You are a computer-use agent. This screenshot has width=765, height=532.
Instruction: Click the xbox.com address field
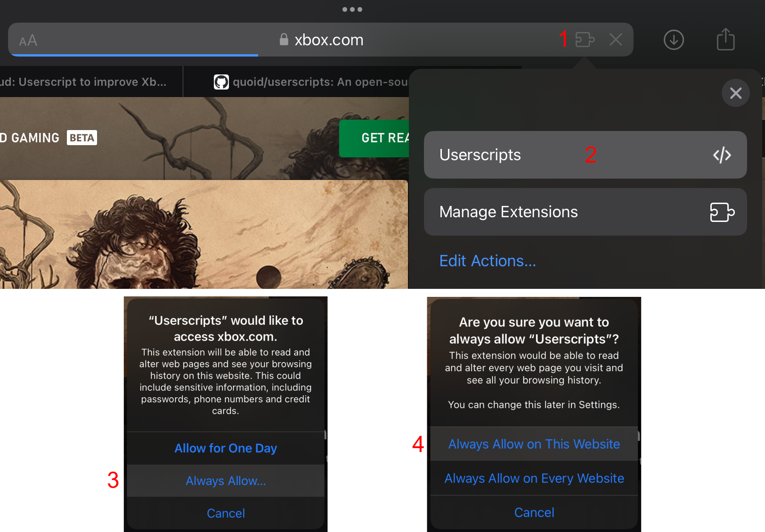320,40
